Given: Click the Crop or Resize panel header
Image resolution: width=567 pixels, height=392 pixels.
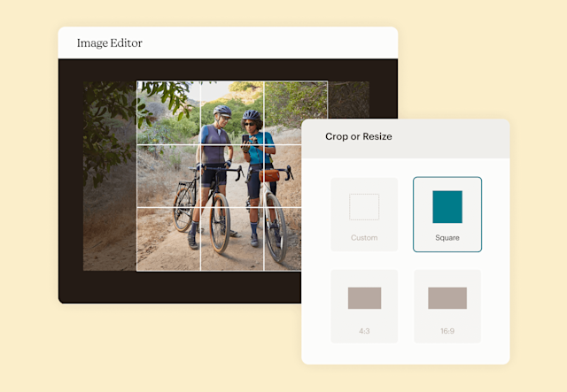Looking at the screenshot, I should [x=359, y=137].
